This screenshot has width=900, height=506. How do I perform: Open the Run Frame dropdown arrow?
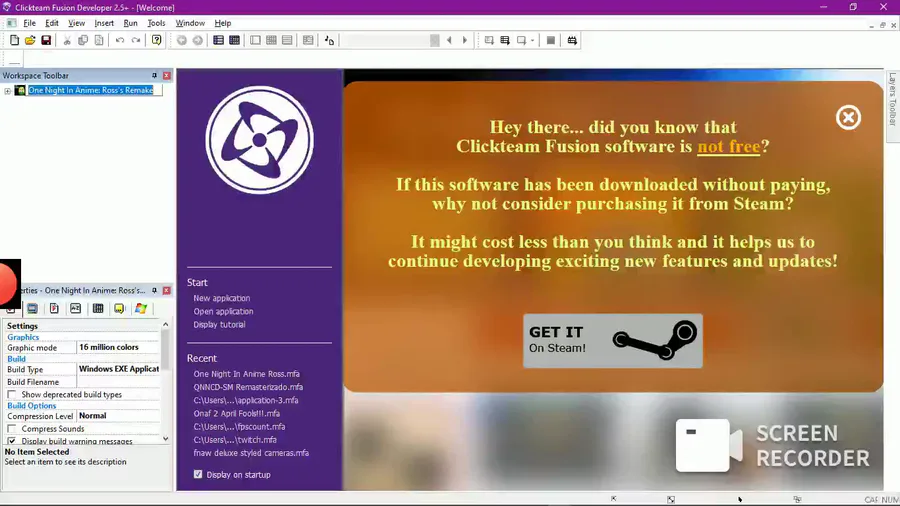coord(532,40)
